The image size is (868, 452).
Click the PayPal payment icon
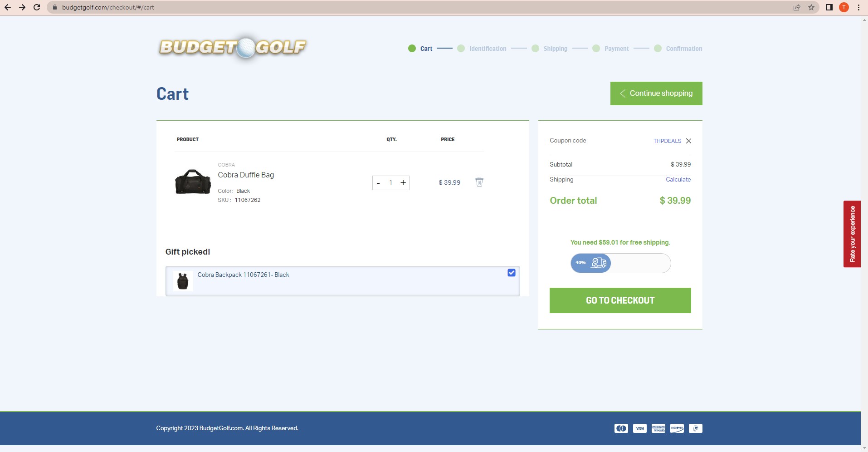tap(696, 428)
